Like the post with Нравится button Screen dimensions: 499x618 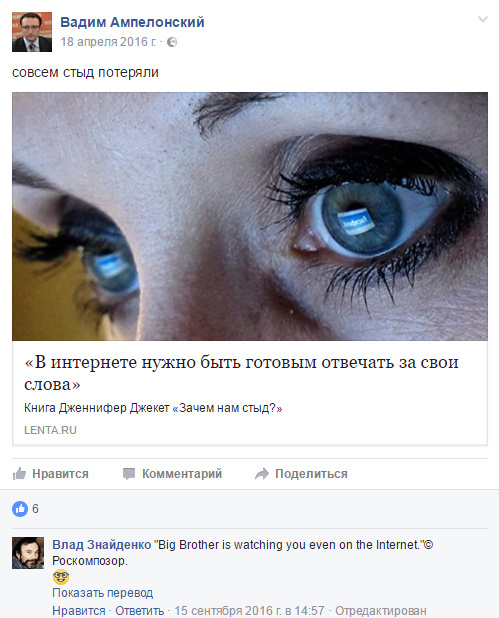(50, 473)
